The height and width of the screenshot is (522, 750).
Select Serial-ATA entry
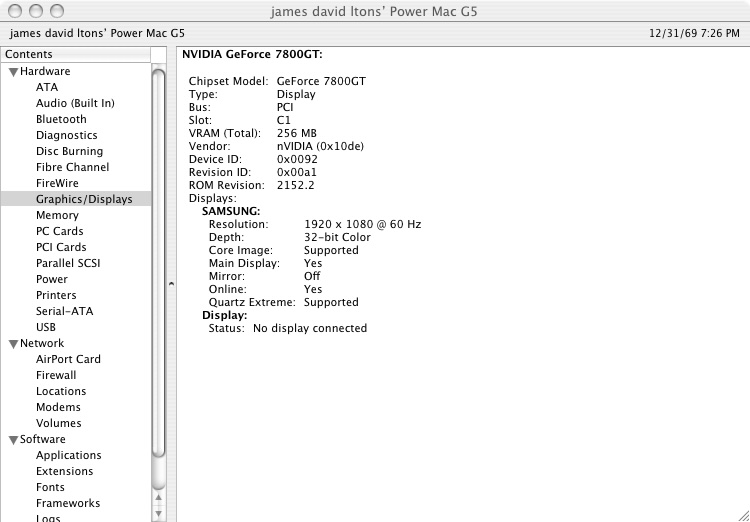(x=65, y=311)
